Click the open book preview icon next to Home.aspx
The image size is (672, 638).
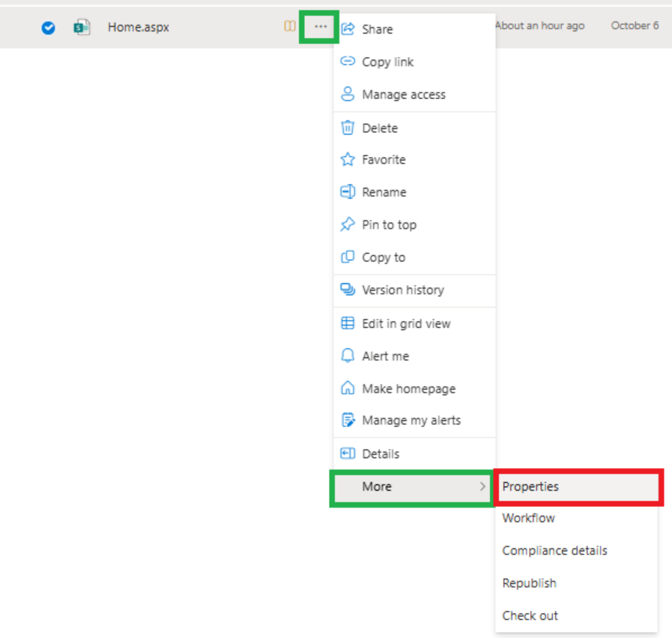point(290,26)
